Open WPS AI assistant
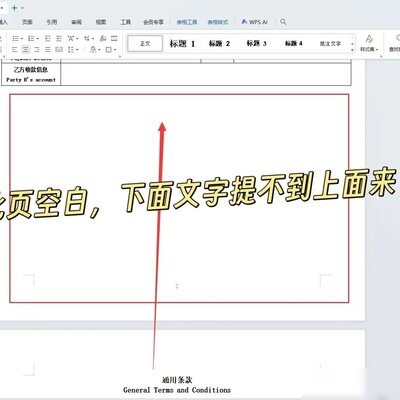Viewport: 400px width, 400px height. click(x=255, y=22)
